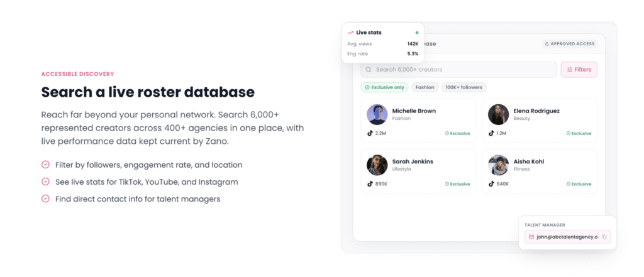Open the Aisha Kohl creator name

click(x=528, y=161)
